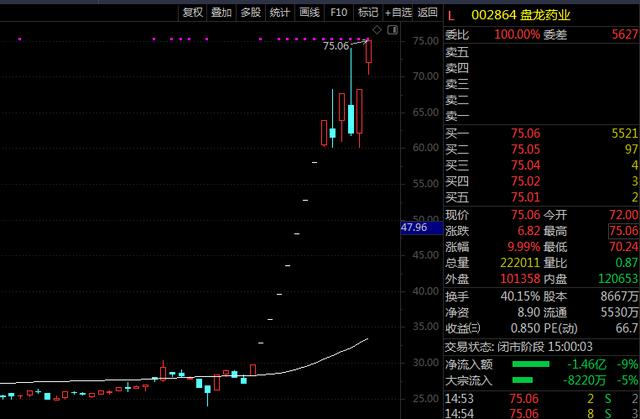Select the 买一 bid price 75.06
Image resolution: width=640 pixels, height=419 pixels.
tap(526, 133)
